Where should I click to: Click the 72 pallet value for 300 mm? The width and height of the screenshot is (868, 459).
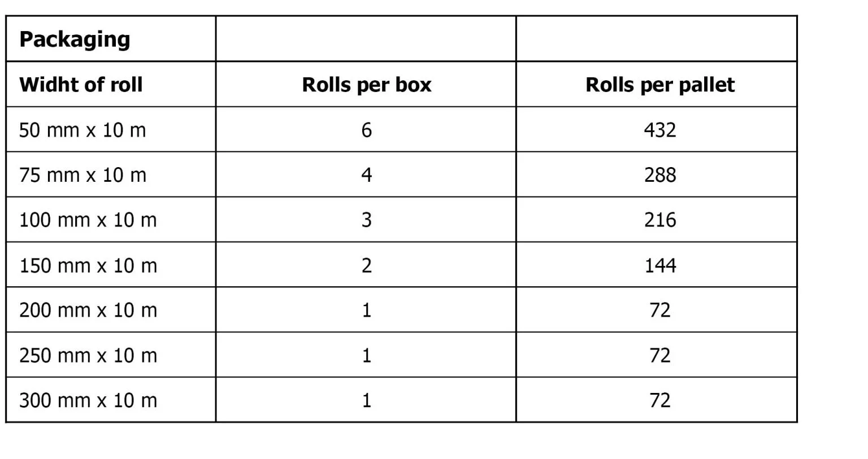[x=659, y=400]
